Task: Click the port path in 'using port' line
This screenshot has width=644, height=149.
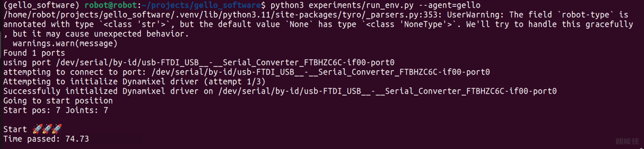Action: 225,63
